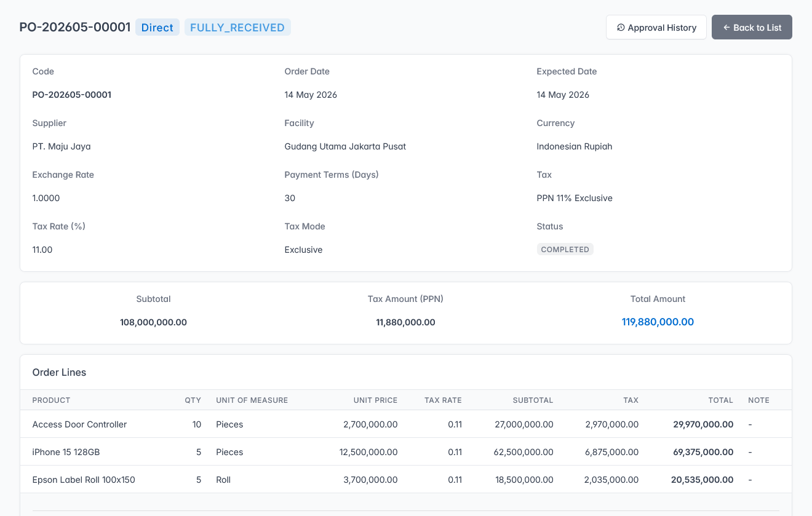
Task: Click the Tax Mode value Exclusive
Action: pos(303,250)
